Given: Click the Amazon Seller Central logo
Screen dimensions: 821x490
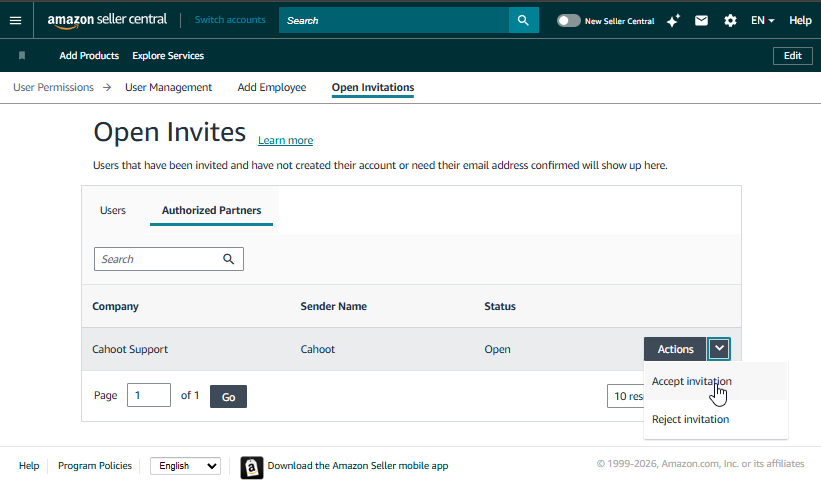Looking at the screenshot, I should click(107, 20).
